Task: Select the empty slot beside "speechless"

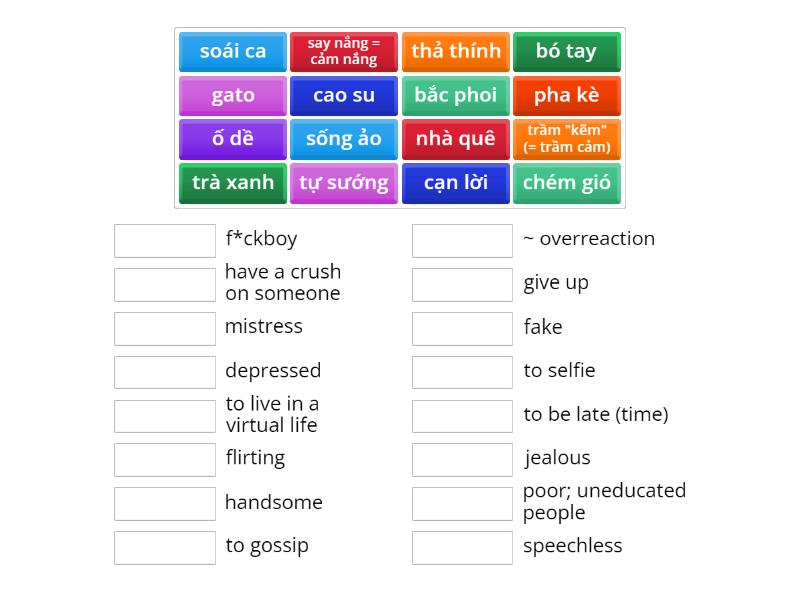Action: click(x=462, y=548)
